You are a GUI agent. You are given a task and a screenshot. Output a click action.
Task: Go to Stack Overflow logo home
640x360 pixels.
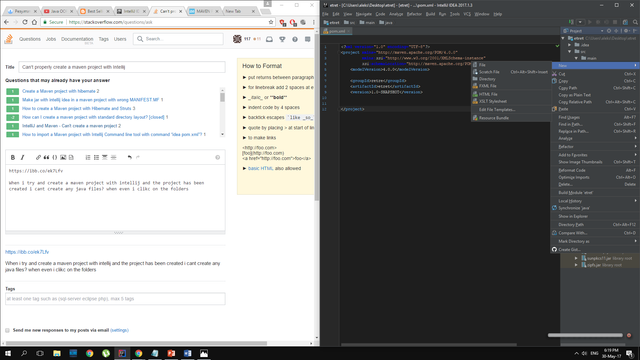click(x=9, y=39)
